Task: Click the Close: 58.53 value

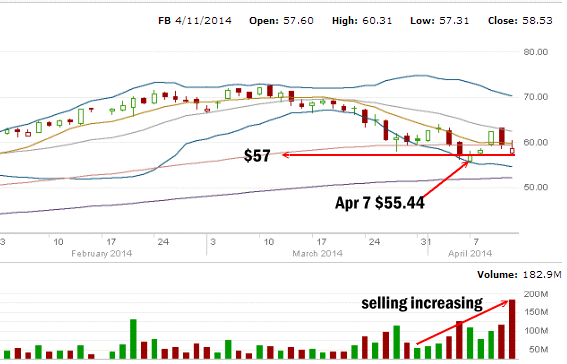Action: [x=520, y=21]
